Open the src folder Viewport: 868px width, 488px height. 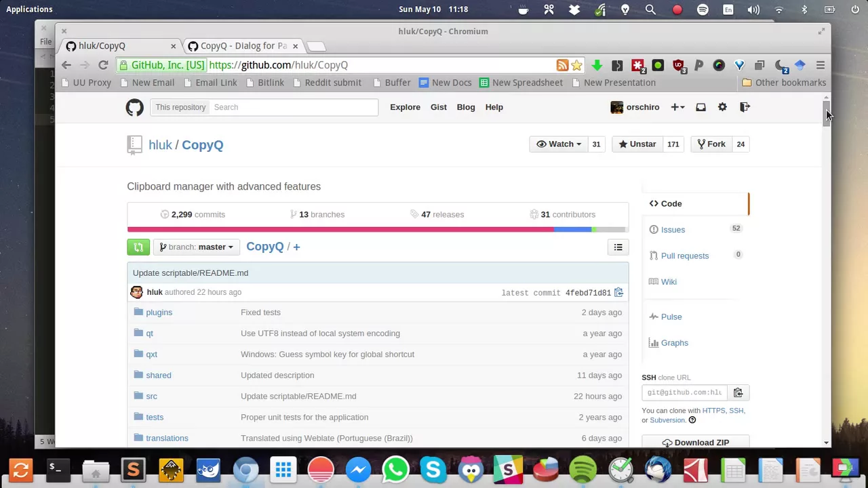(151, 396)
